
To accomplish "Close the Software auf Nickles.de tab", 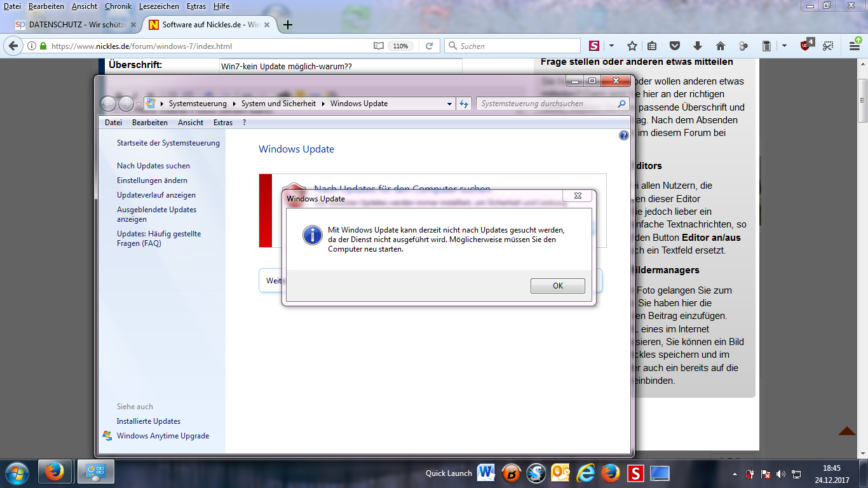I will (267, 25).
